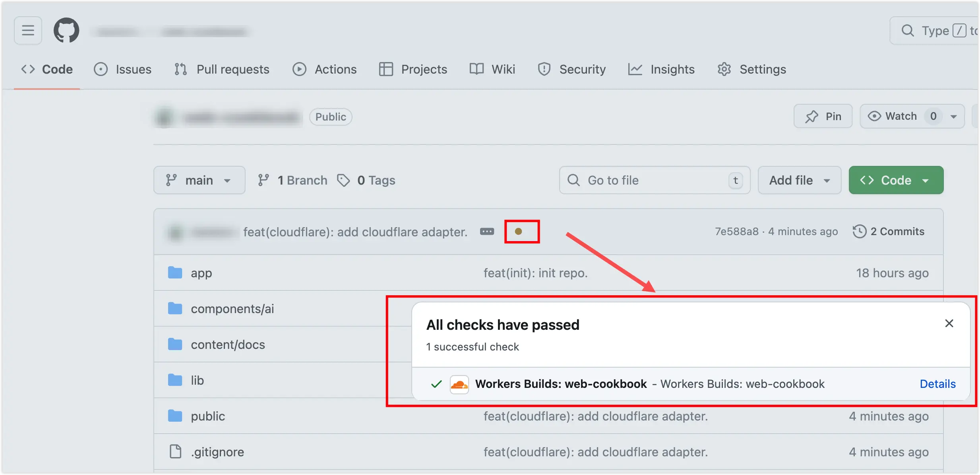Expand the Watch options arrow

953,117
